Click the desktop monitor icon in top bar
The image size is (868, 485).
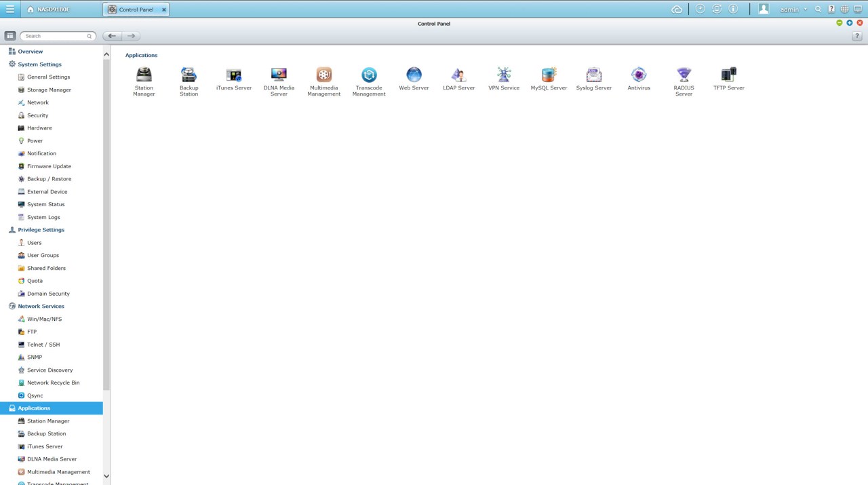click(858, 9)
